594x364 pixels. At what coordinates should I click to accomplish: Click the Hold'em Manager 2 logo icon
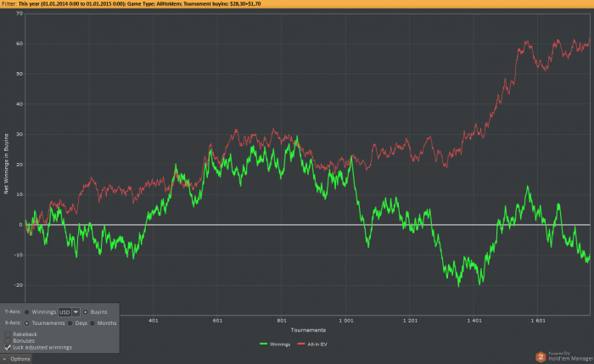(x=541, y=357)
